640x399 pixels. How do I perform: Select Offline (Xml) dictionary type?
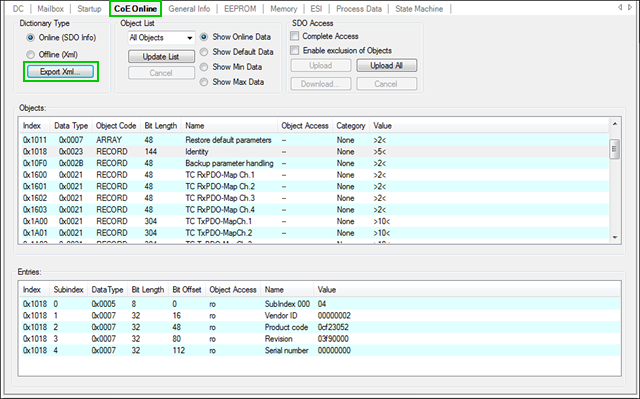[x=52, y=54]
